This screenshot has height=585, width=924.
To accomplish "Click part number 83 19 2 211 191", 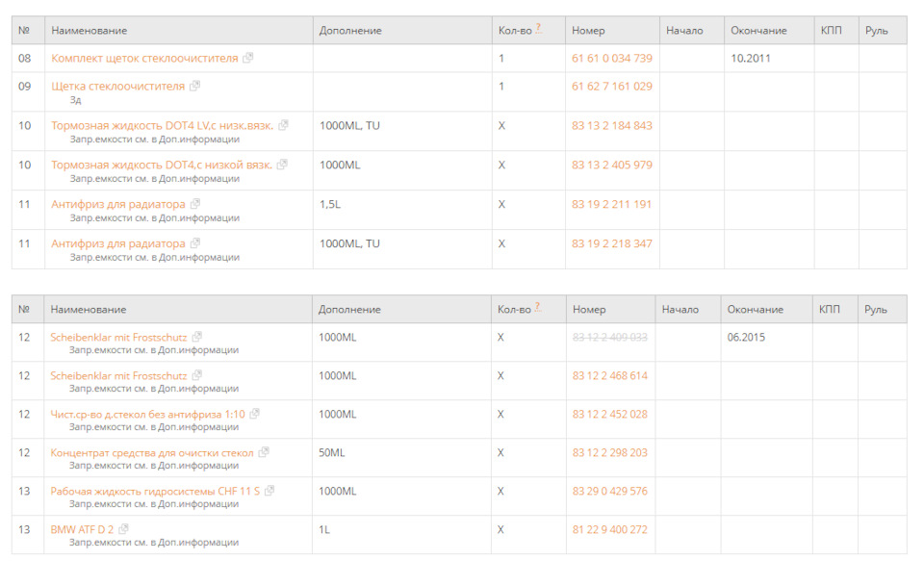I will tap(611, 204).
